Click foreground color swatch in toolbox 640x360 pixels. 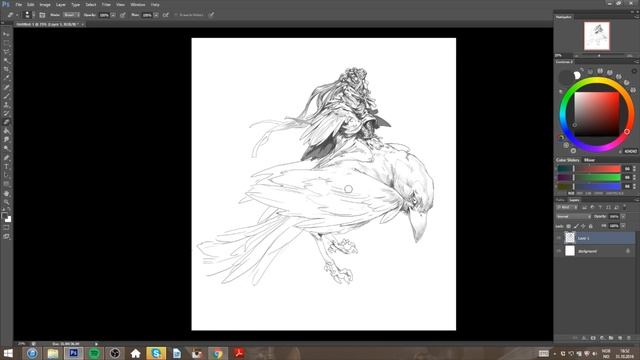[x=4, y=215]
